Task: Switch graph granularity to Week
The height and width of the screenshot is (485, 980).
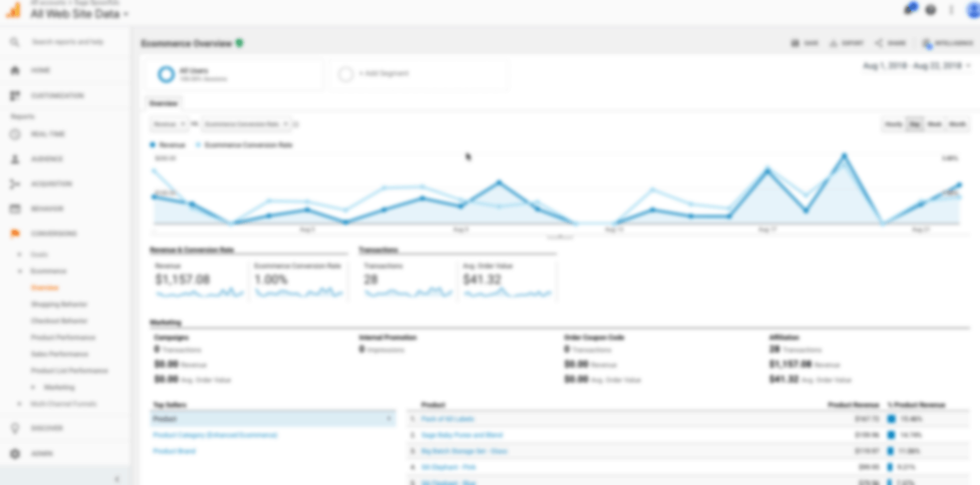Action: point(934,124)
